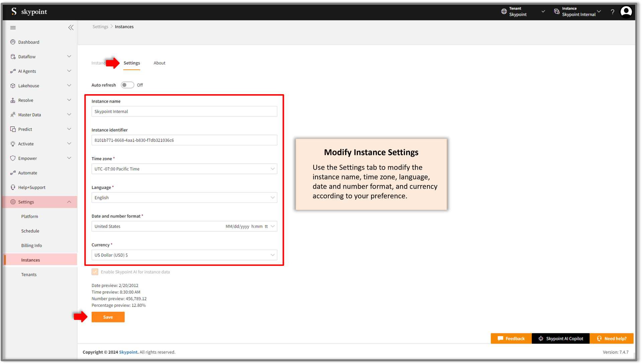The height and width of the screenshot is (364, 642).
Task: Toggle the Auto refresh switch
Action: [127, 85]
